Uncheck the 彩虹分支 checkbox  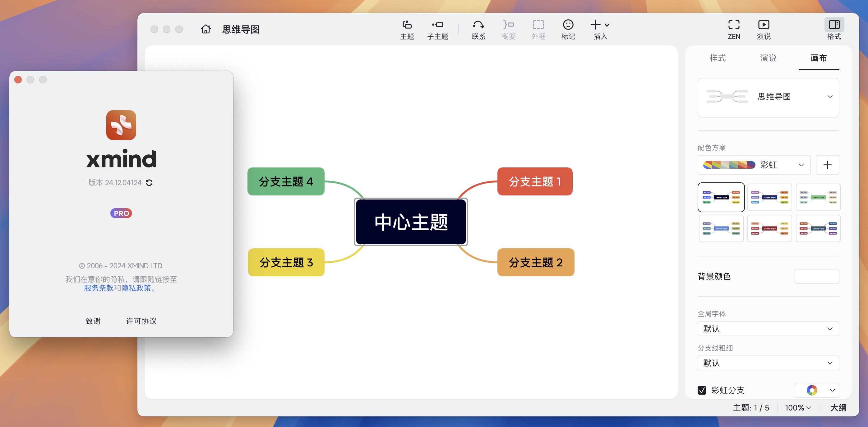702,390
